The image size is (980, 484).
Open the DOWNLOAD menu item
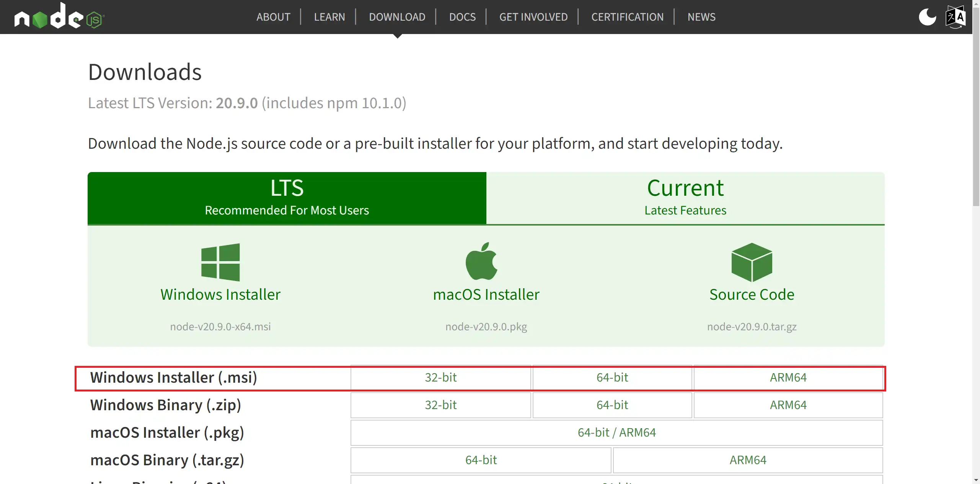[x=397, y=17]
